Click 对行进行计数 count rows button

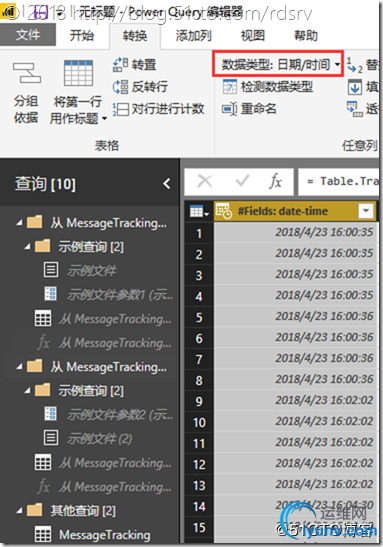click(x=158, y=109)
